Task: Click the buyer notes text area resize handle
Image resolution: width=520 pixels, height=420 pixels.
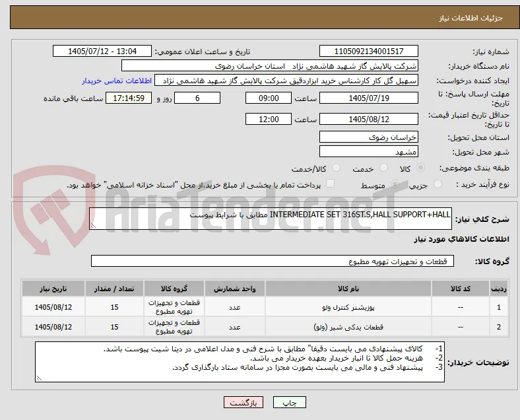Action: (x=39, y=378)
